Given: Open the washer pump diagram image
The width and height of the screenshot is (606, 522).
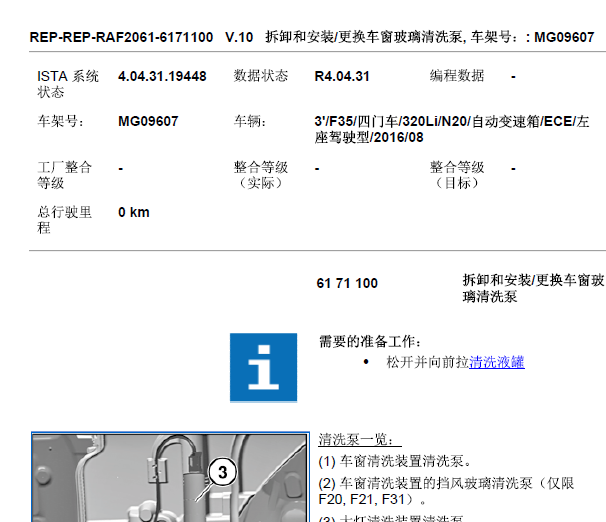Looking at the screenshot, I should tap(170, 477).
